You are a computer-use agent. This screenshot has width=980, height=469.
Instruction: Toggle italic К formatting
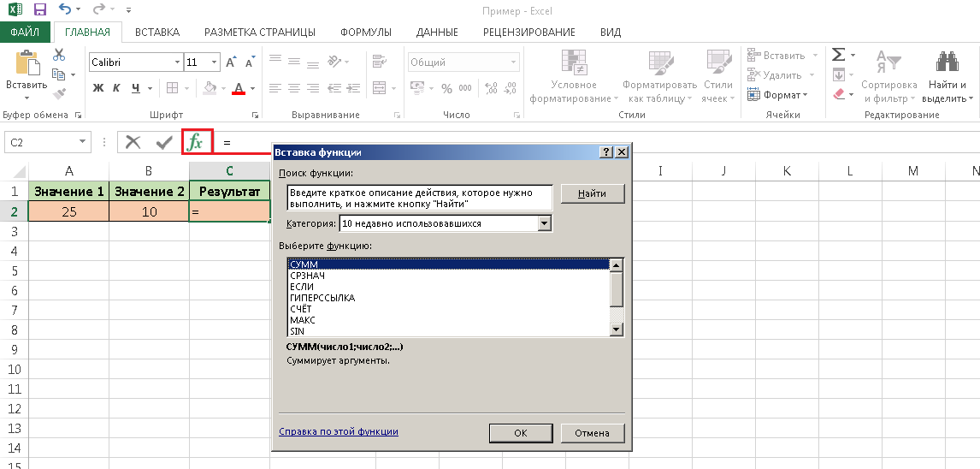tap(116, 88)
